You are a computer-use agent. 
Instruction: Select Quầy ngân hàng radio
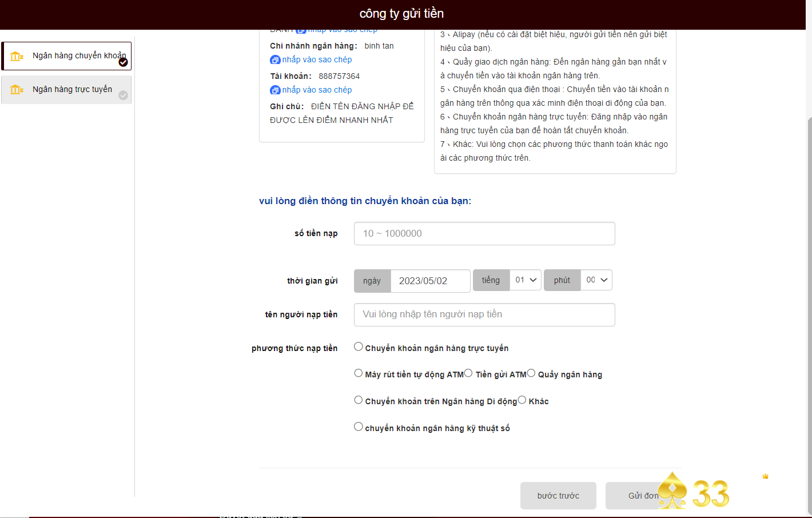point(531,373)
